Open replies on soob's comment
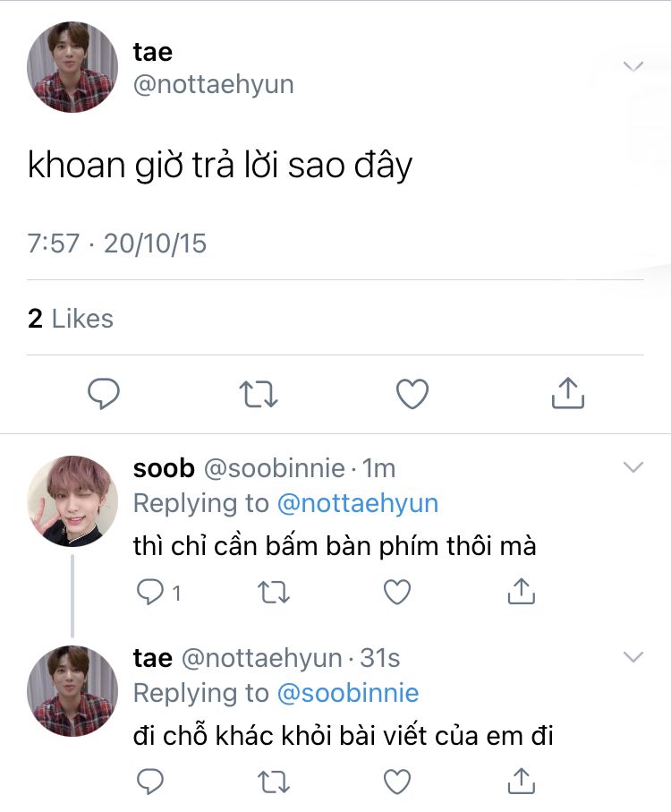The image size is (671, 812). point(150,592)
